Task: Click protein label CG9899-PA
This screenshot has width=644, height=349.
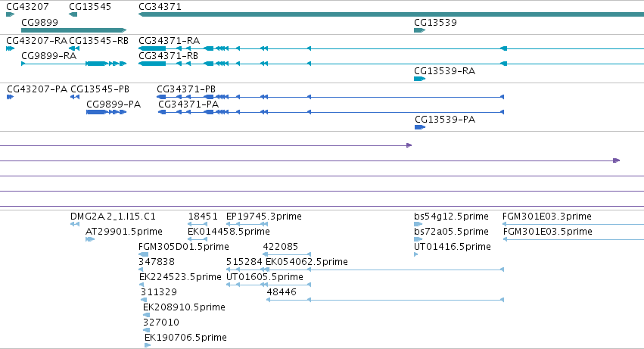Action: [114, 104]
